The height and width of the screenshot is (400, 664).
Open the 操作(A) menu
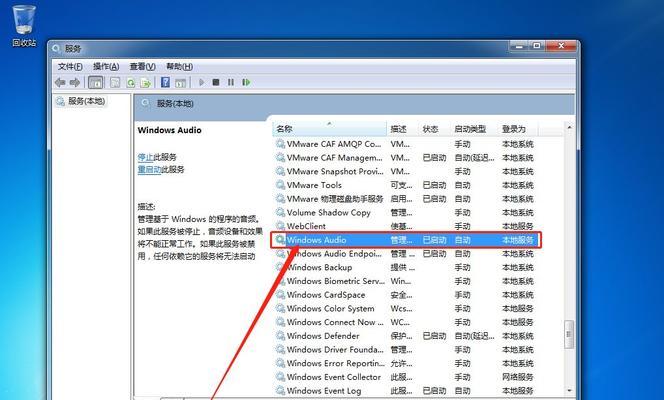pos(106,66)
